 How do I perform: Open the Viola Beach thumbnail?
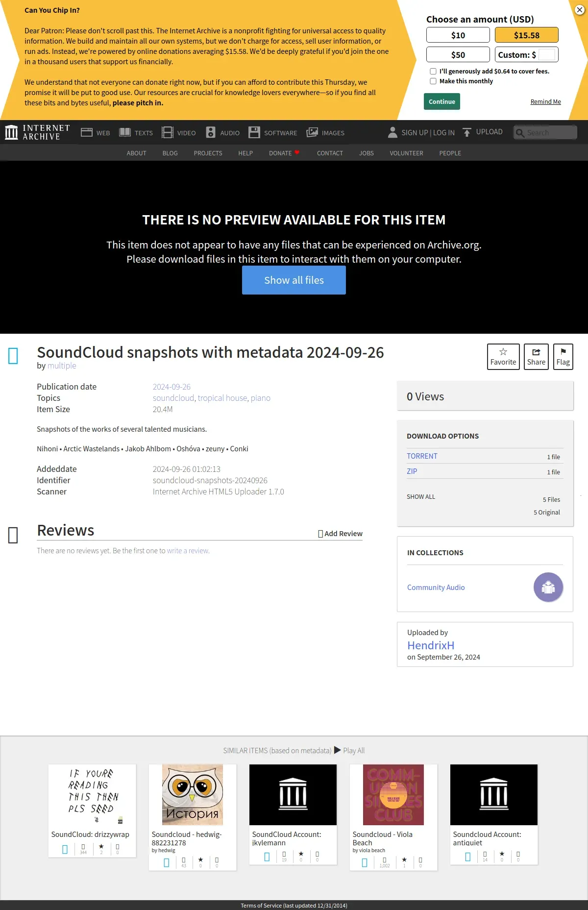click(393, 795)
